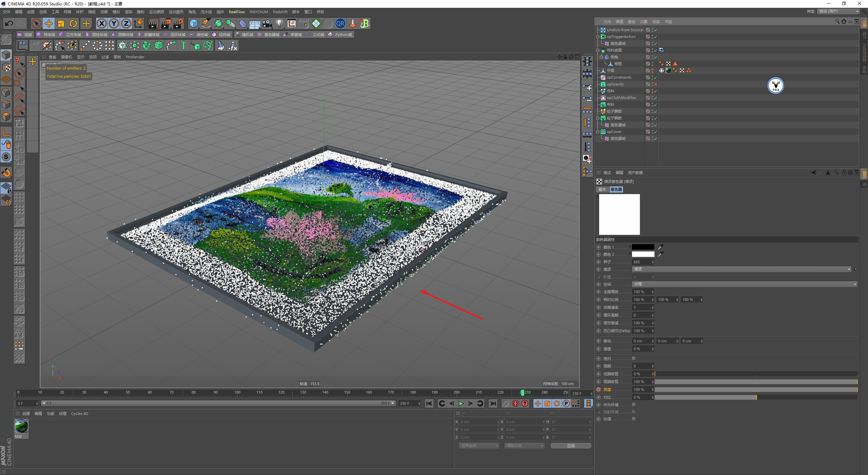
Task: Collapse the xpCover tree item
Action: pyautogui.click(x=598, y=132)
